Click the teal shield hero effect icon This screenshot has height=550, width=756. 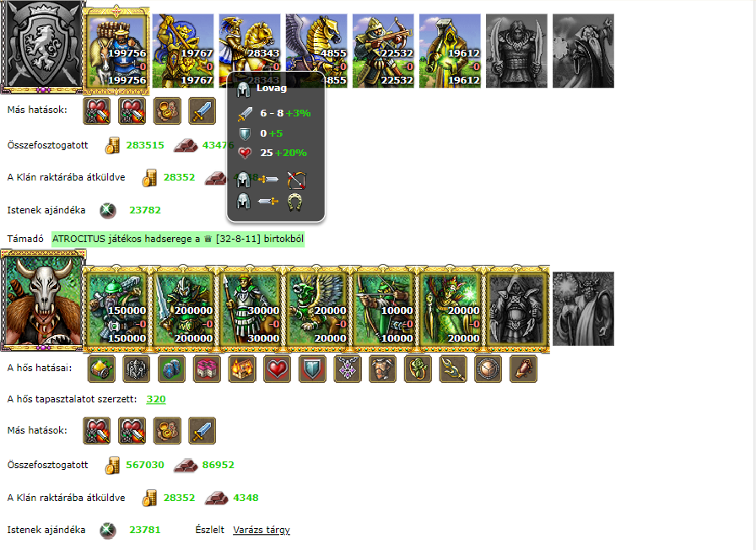pyautogui.click(x=312, y=369)
